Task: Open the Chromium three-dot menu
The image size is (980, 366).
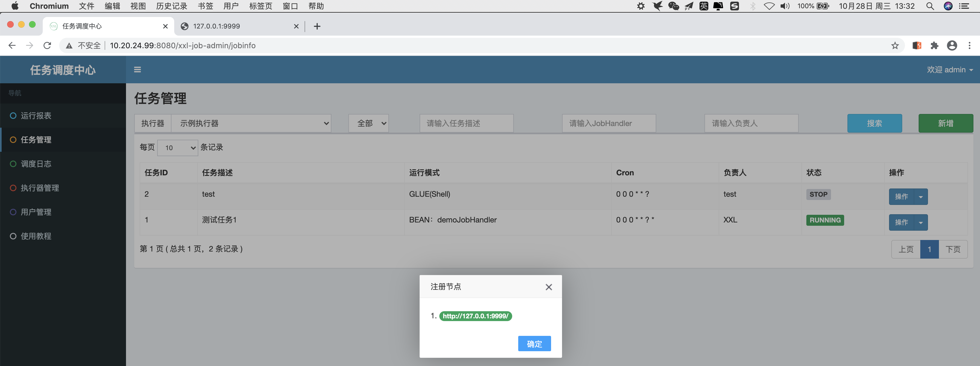Action: (969, 46)
